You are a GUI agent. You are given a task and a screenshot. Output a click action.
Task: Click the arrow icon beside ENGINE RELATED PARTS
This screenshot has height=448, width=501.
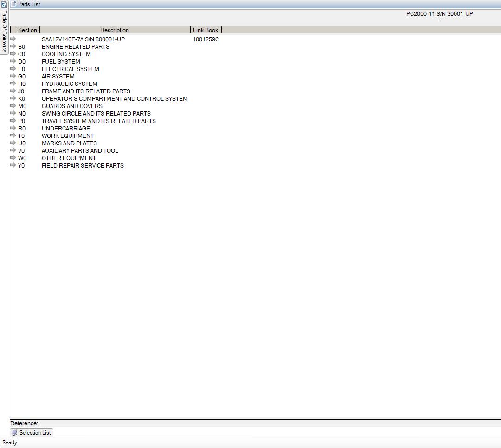click(x=13, y=46)
